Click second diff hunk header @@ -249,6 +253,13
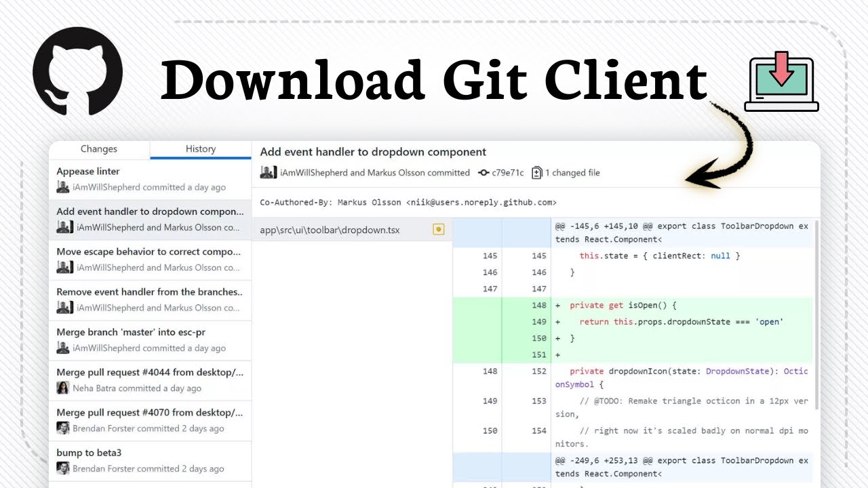Viewport: 868px width, 488px height. click(x=682, y=467)
